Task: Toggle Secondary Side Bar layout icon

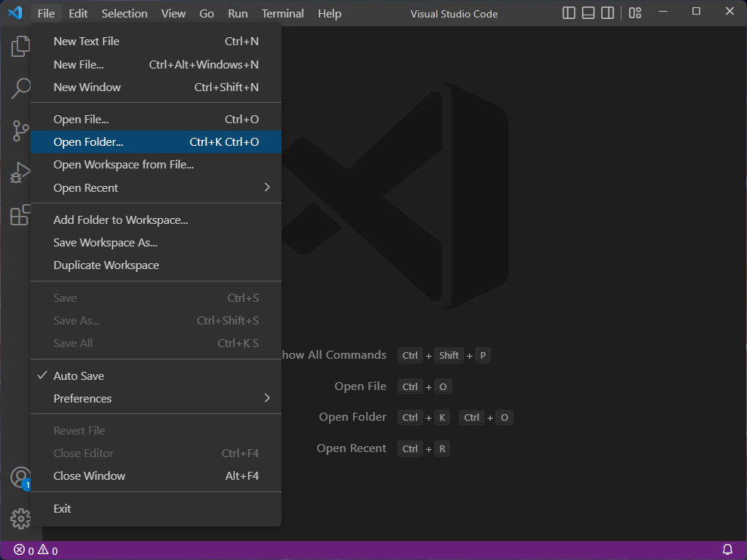Action: [x=608, y=13]
